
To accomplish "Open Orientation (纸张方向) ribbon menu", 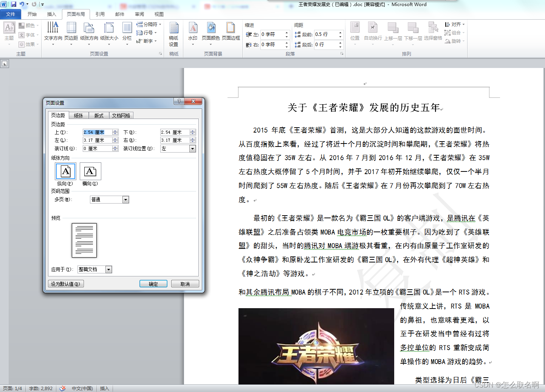I will pos(89,34).
